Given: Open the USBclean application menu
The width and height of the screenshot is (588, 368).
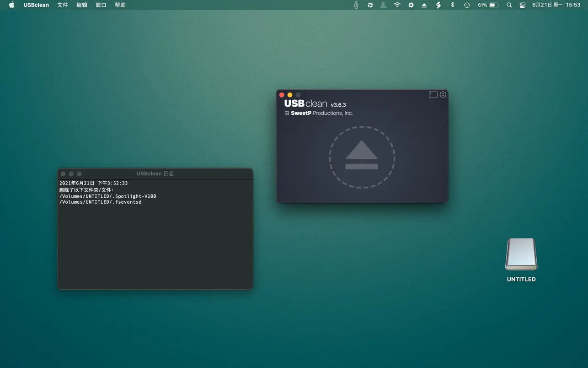Looking at the screenshot, I should (x=36, y=5).
